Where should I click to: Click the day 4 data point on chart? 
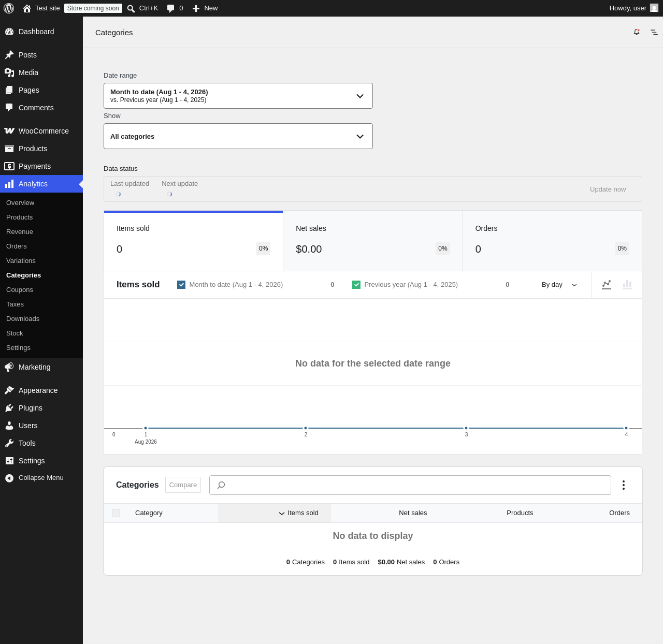(x=626, y=428)
